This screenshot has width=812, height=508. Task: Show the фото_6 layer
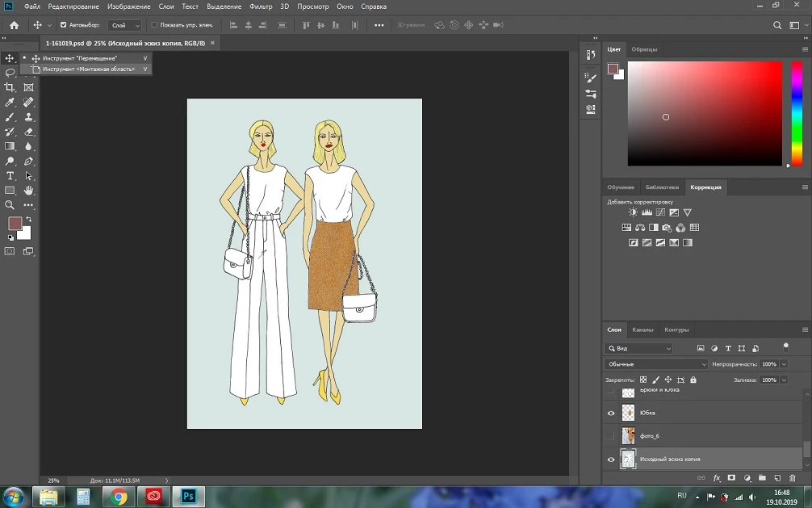pyautogui.click(x=610, y=436)
